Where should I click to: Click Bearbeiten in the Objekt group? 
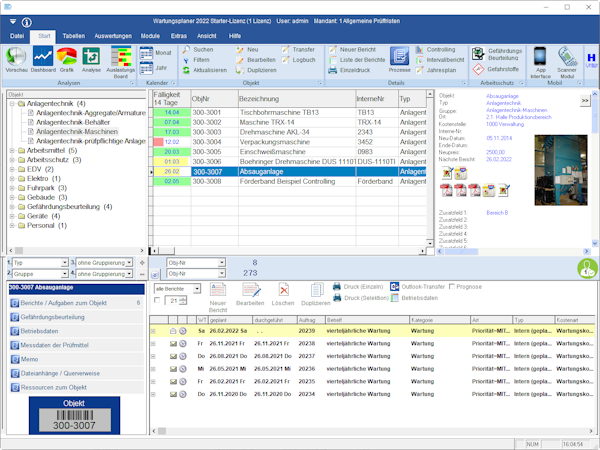click(256, 60)
